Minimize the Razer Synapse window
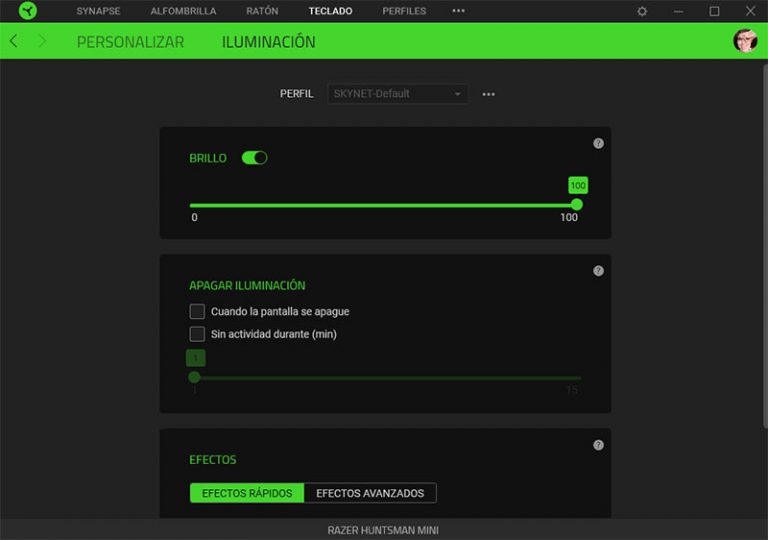The width and height of the screenshot is (768, 540). pos(678,11)
